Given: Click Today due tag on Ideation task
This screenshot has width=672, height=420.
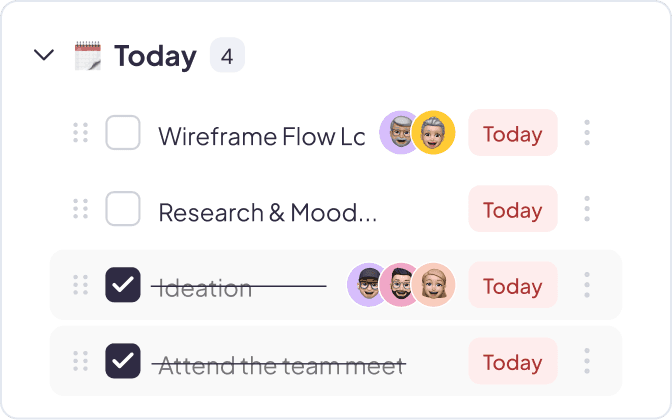Looking at the screenshot, I should [513, 285].
